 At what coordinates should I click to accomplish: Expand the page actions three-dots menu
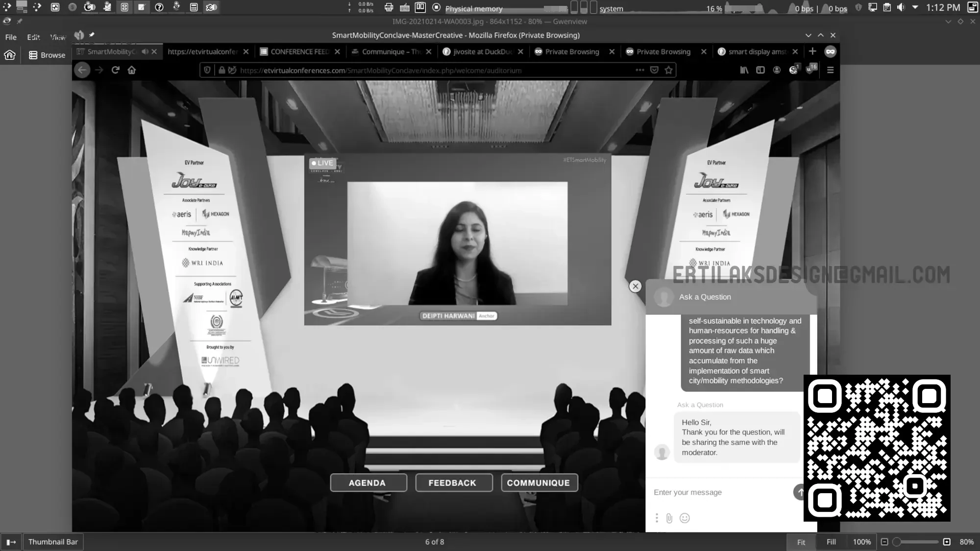coord(639,70)
